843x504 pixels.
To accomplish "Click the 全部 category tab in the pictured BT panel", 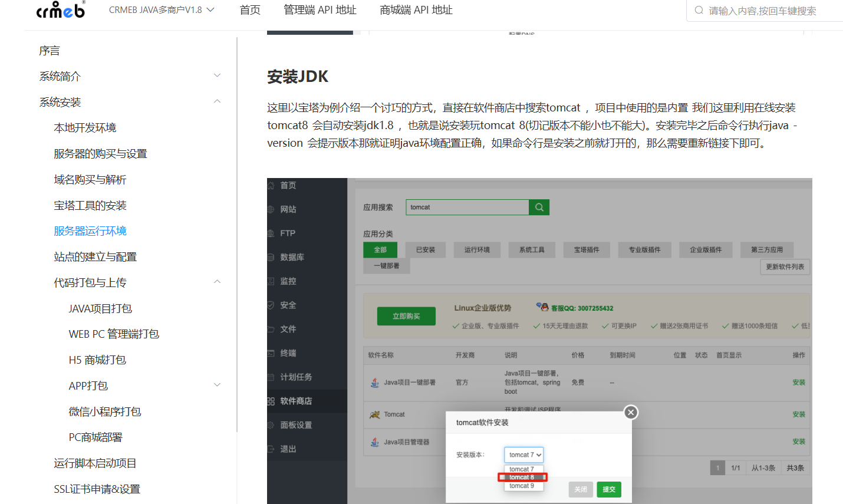I will [380, 250].
